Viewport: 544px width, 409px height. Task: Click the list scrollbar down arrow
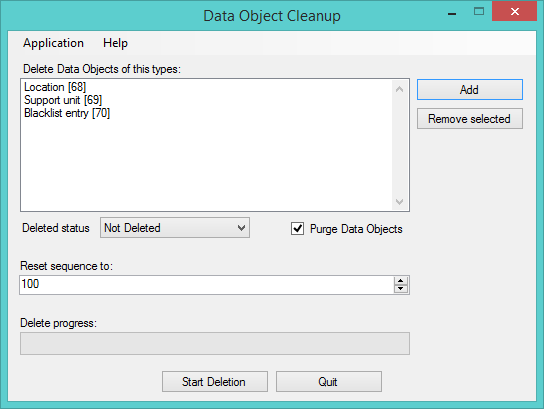(x=399, y=202)
